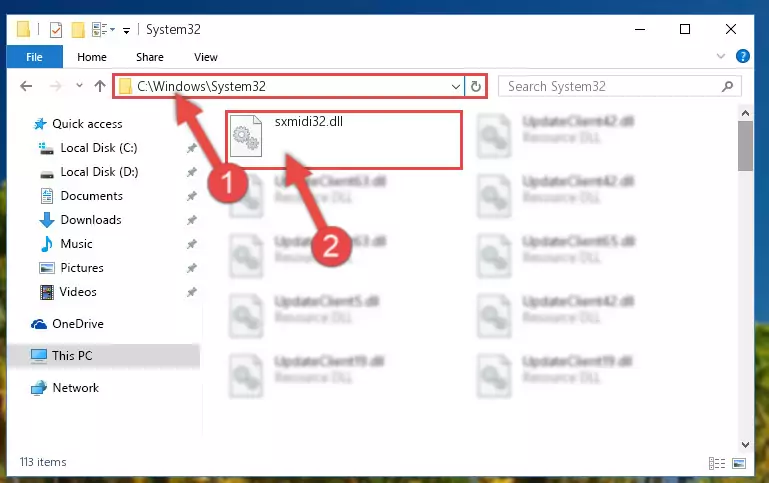Open the recent locations dropdown
Viewport: 769px width, 483px height.
79,86
